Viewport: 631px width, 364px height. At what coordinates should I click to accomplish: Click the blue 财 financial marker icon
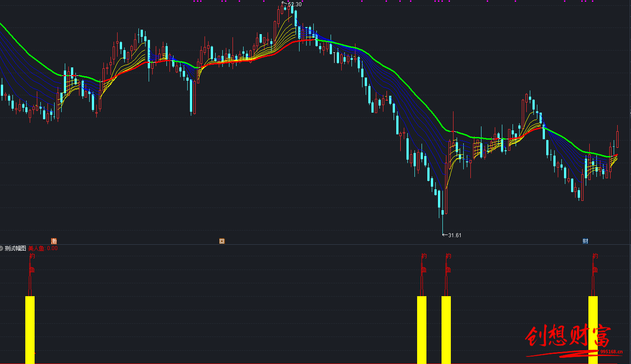click(585, 241)
